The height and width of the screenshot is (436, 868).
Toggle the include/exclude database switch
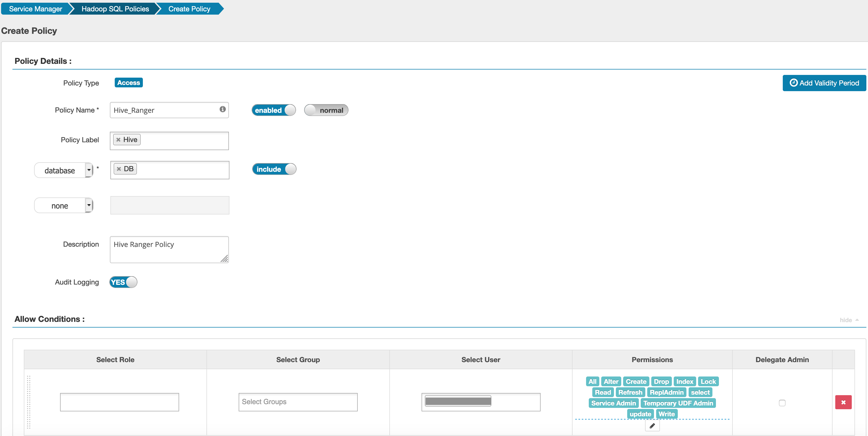pos(274,169)
